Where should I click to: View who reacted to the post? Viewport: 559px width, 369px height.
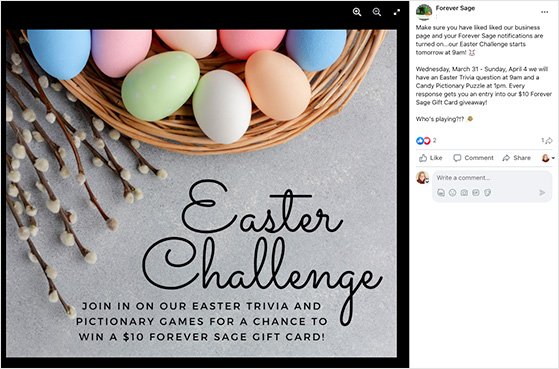426,141
